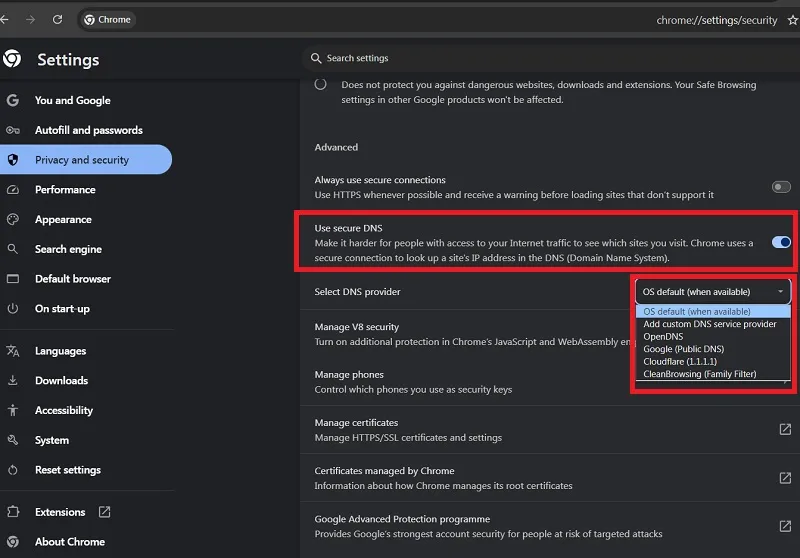The image size is (800, 558).
Task: Open external link icon for Certificates managed by Chrome
Action: pyautogui.click(x=785, y=478)
